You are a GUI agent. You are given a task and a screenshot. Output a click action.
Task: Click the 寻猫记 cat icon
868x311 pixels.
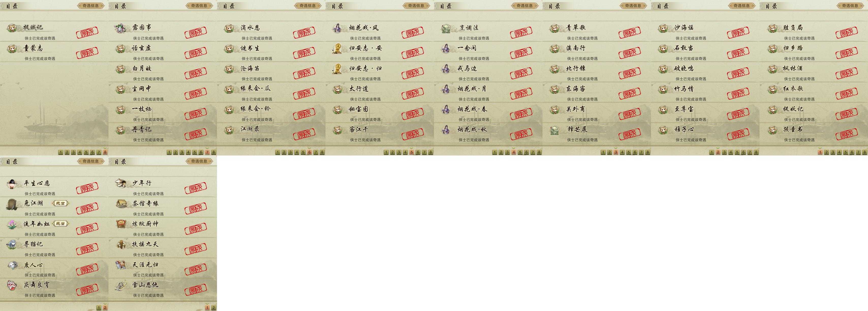tap(12, 245)
